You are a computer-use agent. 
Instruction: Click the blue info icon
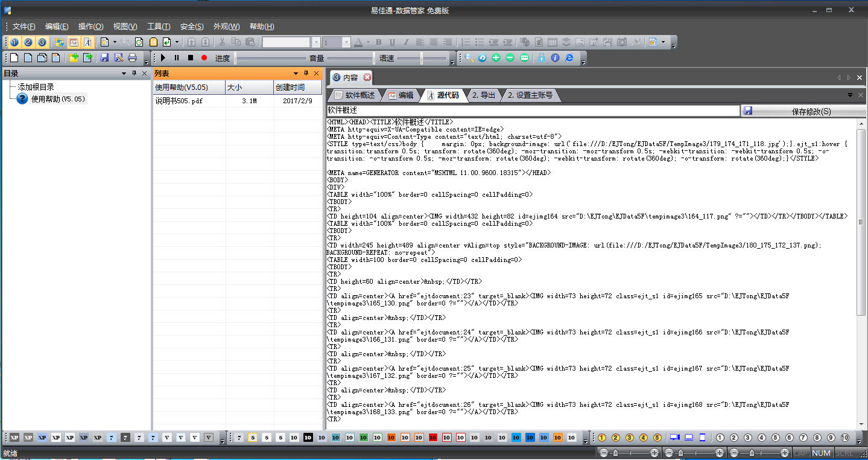pyautogui.click(x=555, y=58)
